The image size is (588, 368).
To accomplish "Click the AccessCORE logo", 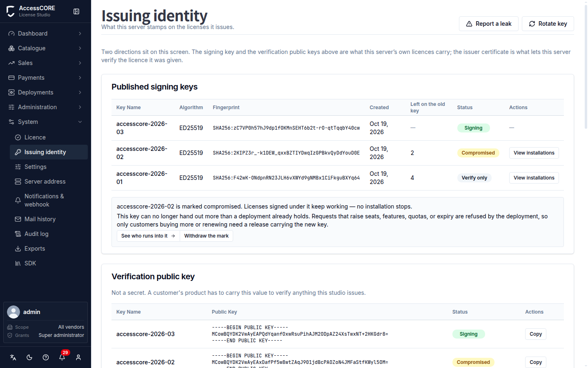I will 11,11.
